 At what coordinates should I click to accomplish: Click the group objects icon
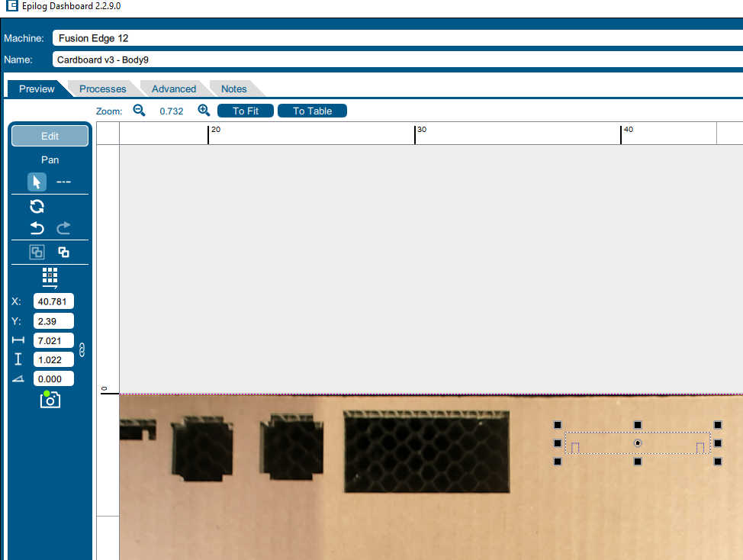pyautogui.click(x=37, y=252)
